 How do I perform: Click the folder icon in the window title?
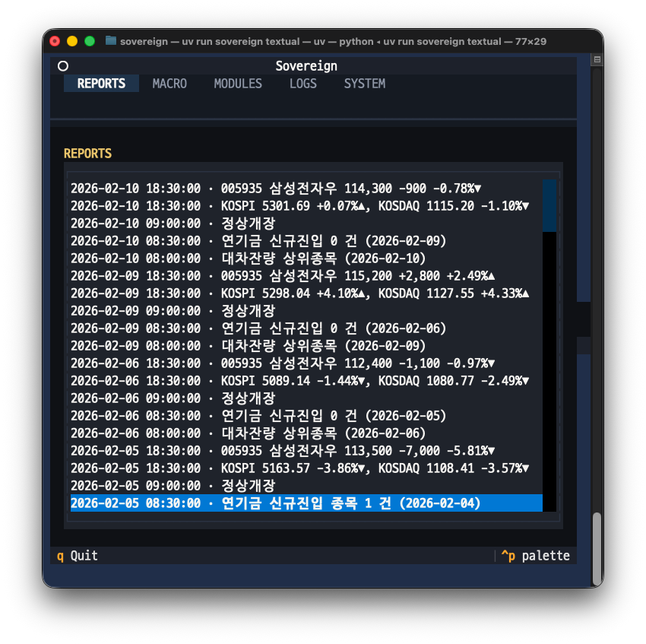[x=111, y=41]
